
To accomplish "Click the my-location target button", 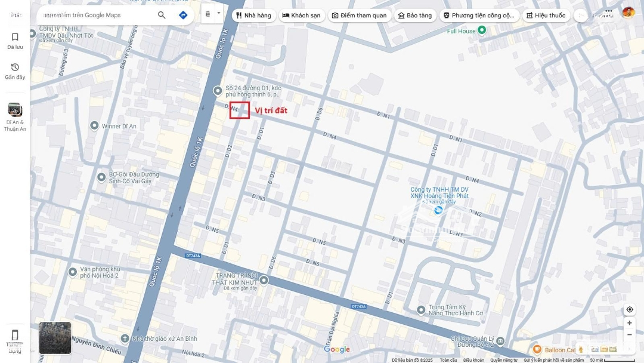I will pos(629,309).
